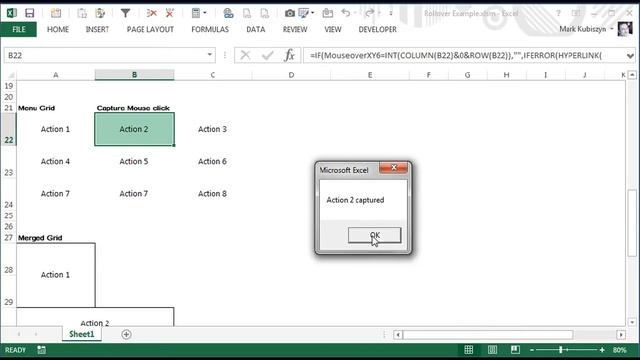Click the Excel logo icon in title bar

11,13
